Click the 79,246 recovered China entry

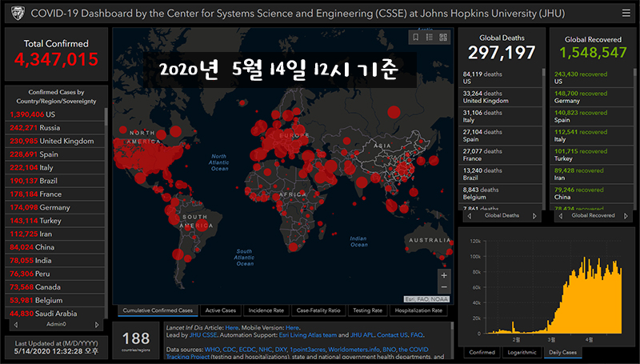coord(592,194)
